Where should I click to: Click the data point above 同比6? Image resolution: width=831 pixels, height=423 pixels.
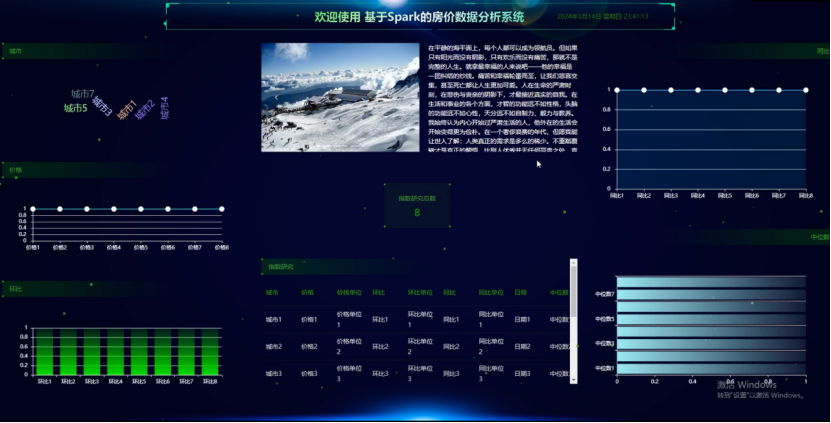click(752, 90)
